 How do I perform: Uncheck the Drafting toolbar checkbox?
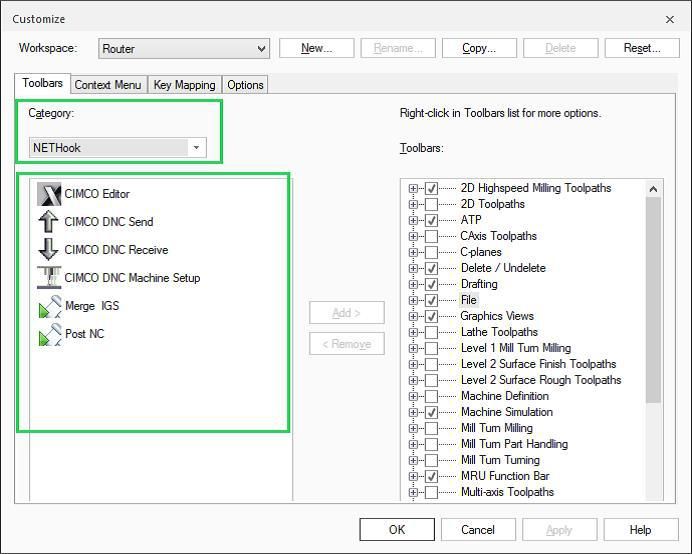click(x=431, y=284)
